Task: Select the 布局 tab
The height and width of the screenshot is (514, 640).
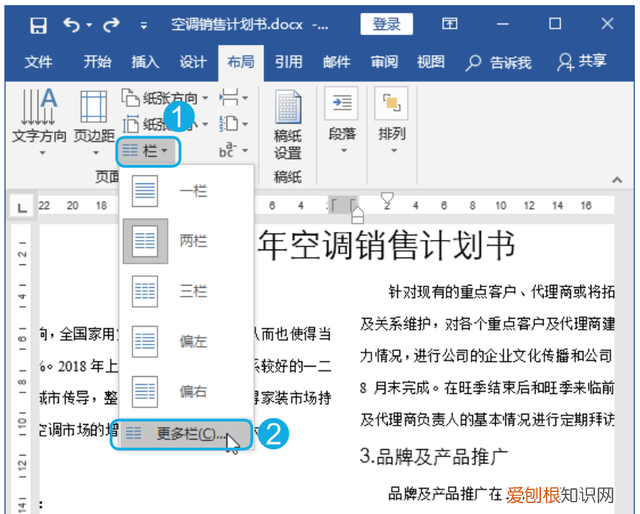Action: 241,62
